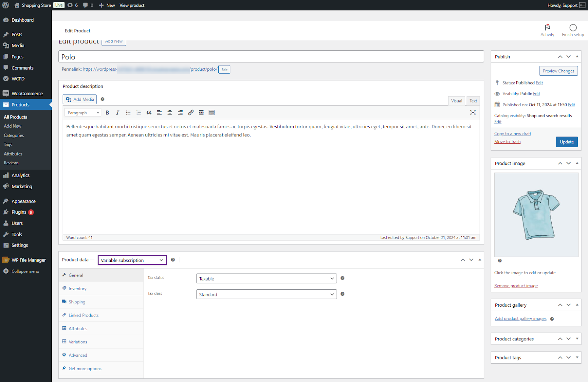Open the Paragraph format dropdown
The image size is (588, 382).
[x=83, y=113]
